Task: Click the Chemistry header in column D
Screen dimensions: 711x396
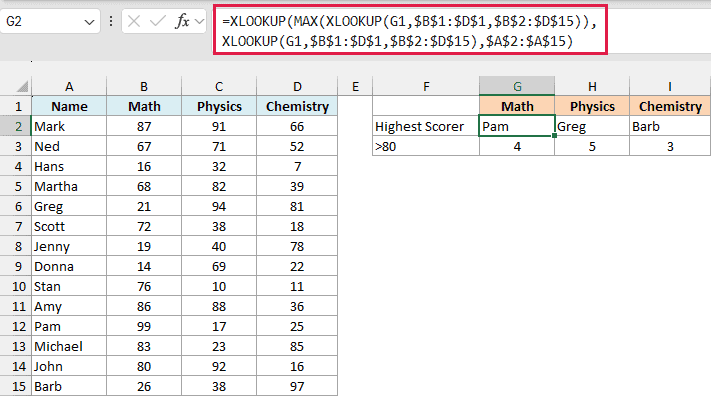Action: [x=297, y=106]
